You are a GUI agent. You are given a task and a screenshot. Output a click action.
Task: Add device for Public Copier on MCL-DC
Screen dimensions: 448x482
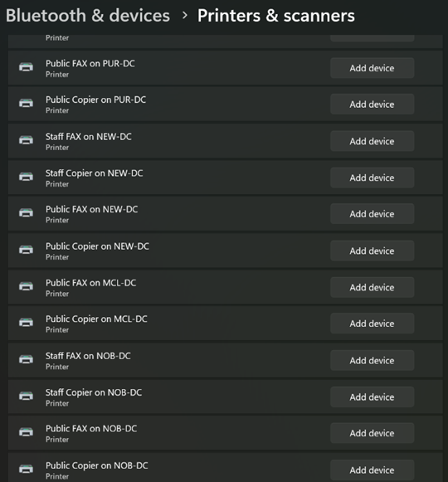(372, 324)
